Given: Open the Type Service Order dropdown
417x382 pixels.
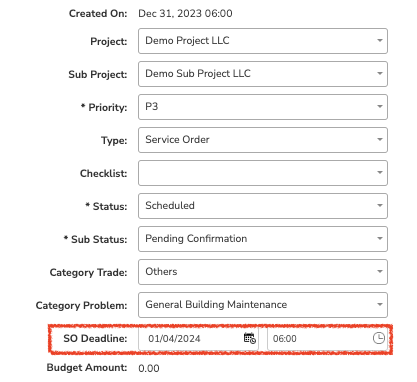Looking at the screenshot, I should point(263,140).
